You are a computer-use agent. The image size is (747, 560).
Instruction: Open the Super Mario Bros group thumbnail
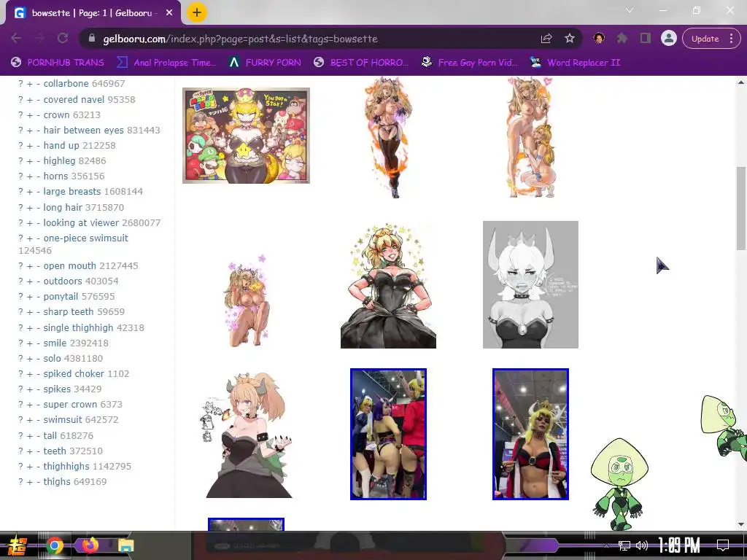click(x=247, y=135)
